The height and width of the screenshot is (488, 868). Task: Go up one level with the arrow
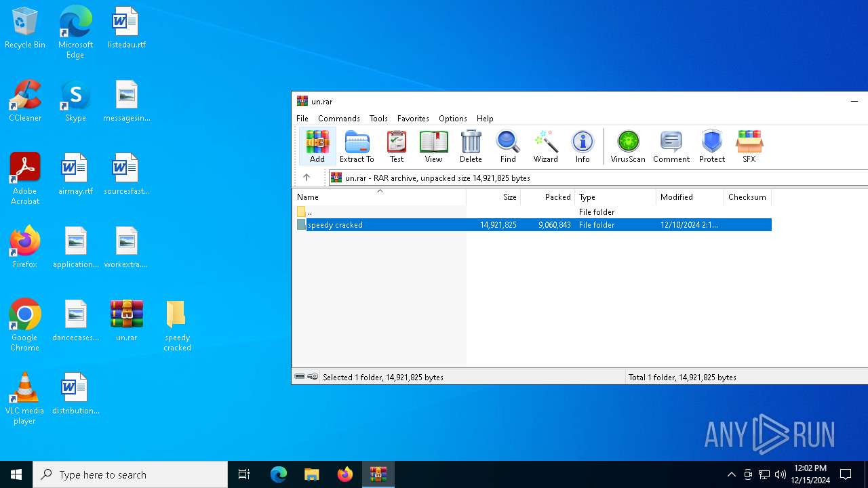pyautogui.click(x=307, y=178)
